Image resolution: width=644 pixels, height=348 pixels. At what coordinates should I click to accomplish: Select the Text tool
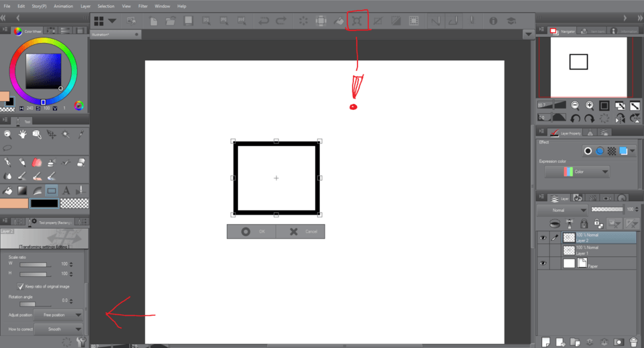[x=66, y=190]
